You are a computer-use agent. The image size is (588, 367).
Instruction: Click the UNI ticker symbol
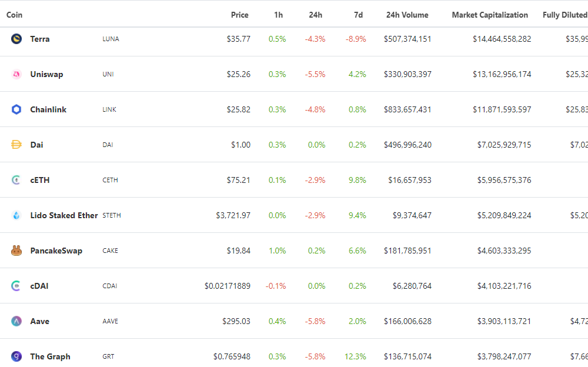tap(108, 74)
